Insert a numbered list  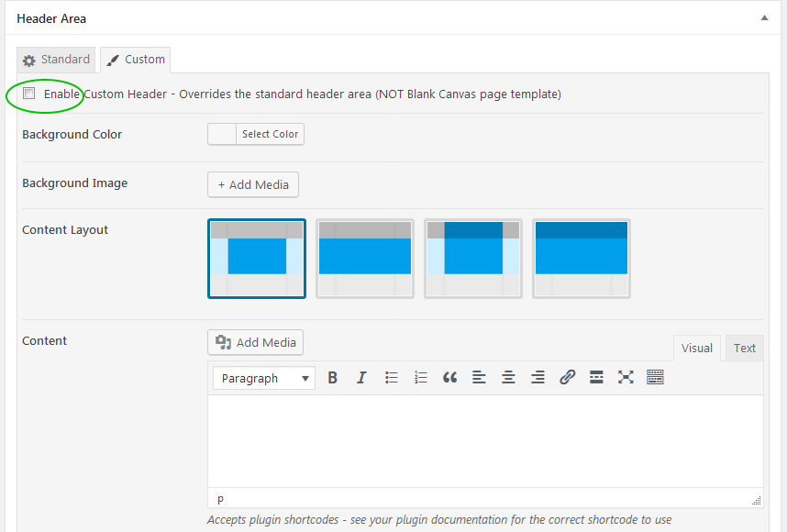[x=420, y=377]
